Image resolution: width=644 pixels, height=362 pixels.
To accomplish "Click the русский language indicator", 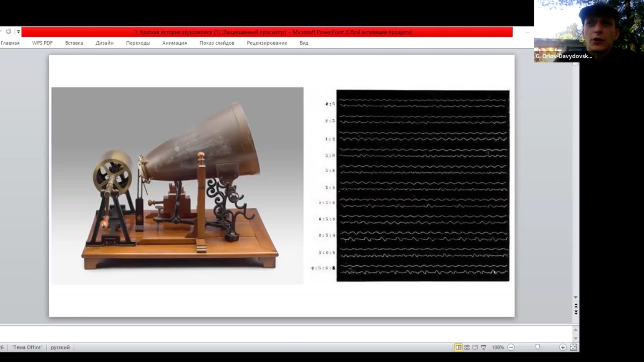I will (x=60, y=347).
